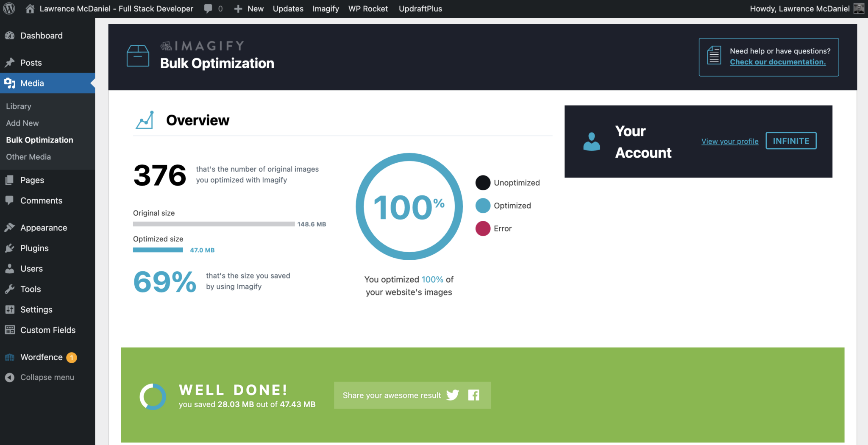Image resolution: width=868 pixels, height=445 pixels.
Task: Click the Tools wrench icon
Action: [10, 289]
